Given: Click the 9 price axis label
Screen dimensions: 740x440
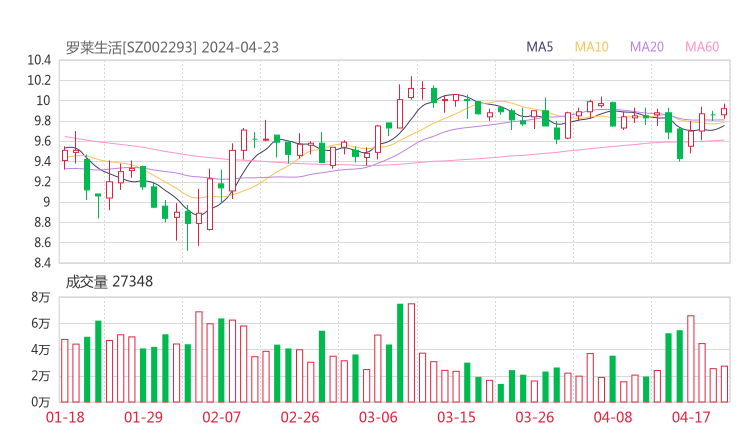Looking at the screenshot, I should (47, 202).
